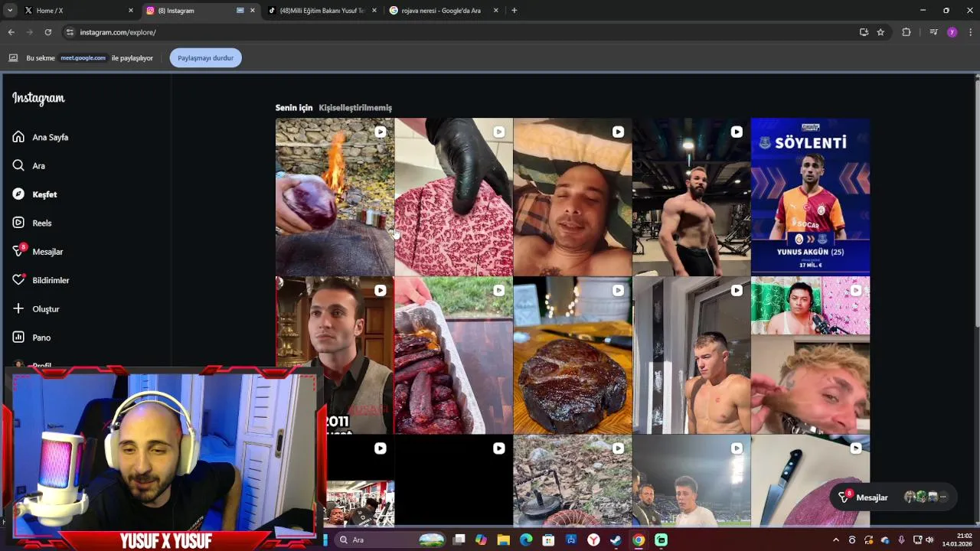
Task: Click the task view taskbar icon
Action: (x=459, y=540)
